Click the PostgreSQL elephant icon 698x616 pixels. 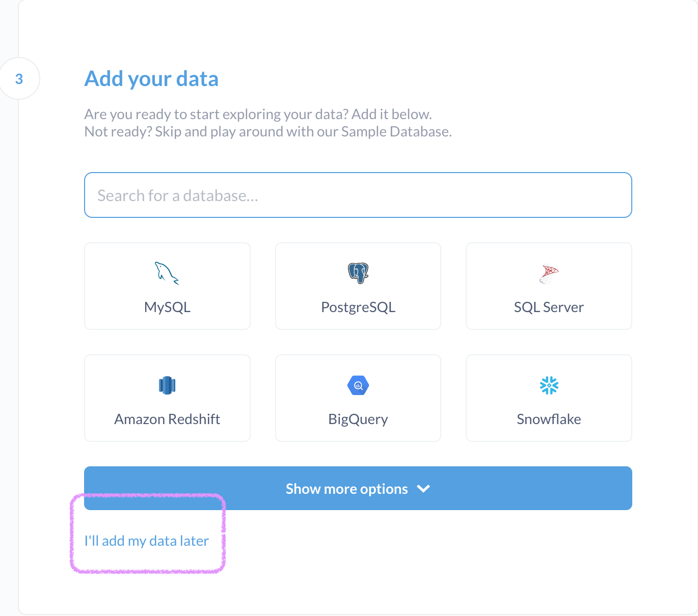(358, 273)
